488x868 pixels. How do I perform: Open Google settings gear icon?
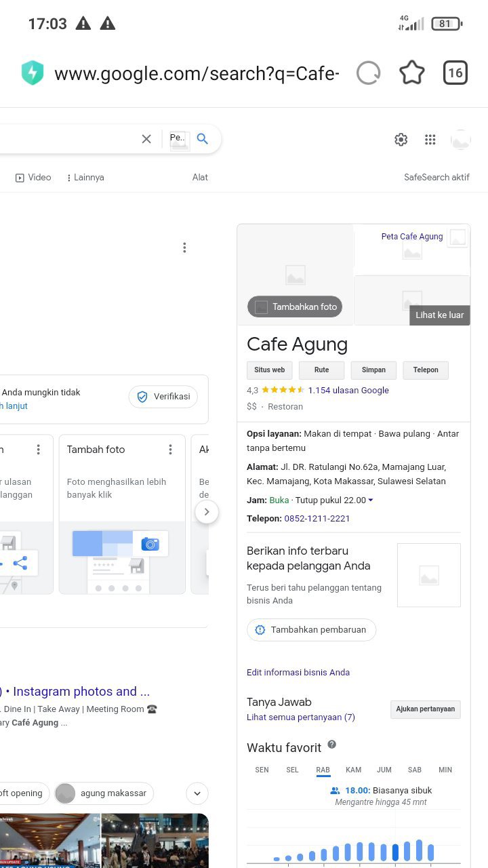401,140
